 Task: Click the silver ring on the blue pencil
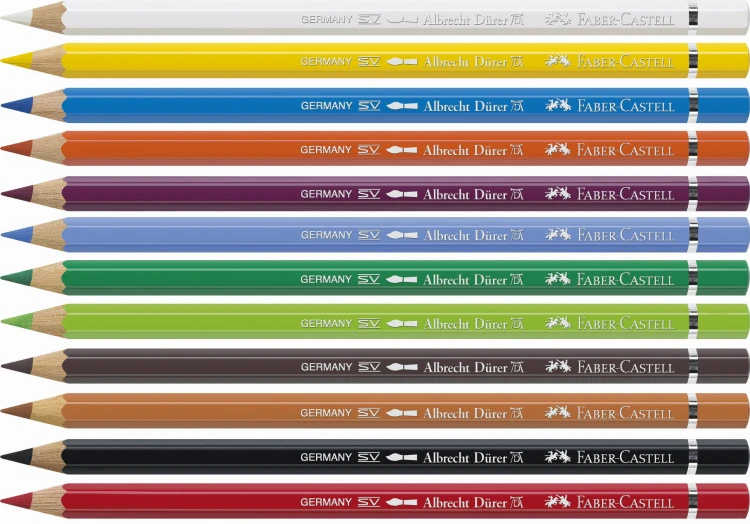click(693, 105)
